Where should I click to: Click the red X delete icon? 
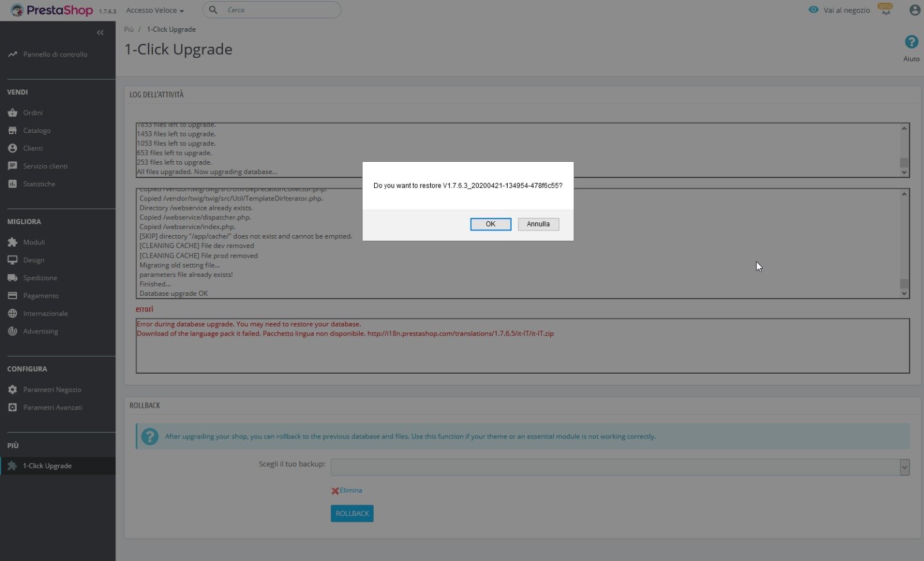coord(335,491)
